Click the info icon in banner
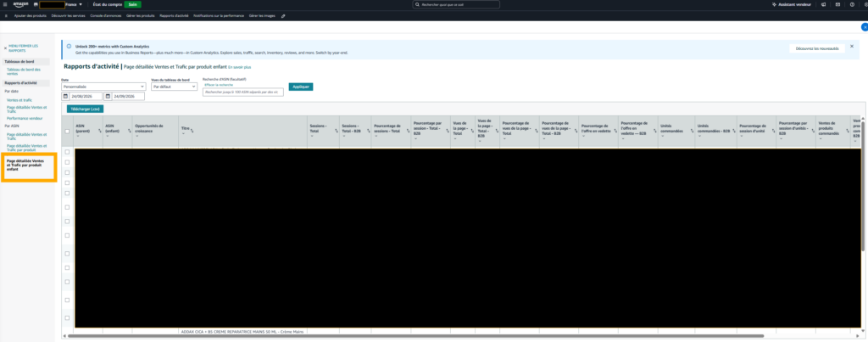The height and width of the screenshot is (342, 868). pyautogui.click(x=69, y=47)
